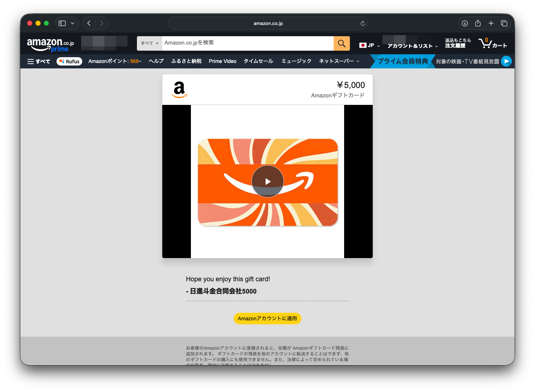
Task: Click the Safari reload page icon
Action: pos(363,24)
